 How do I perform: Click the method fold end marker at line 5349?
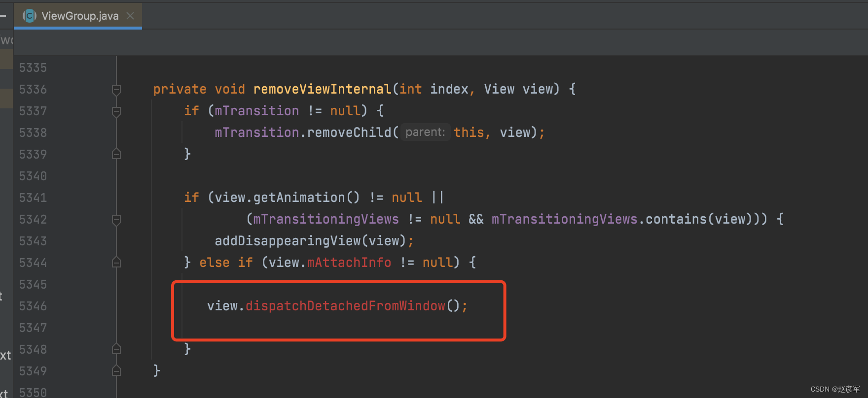click(x=116, y=371)
